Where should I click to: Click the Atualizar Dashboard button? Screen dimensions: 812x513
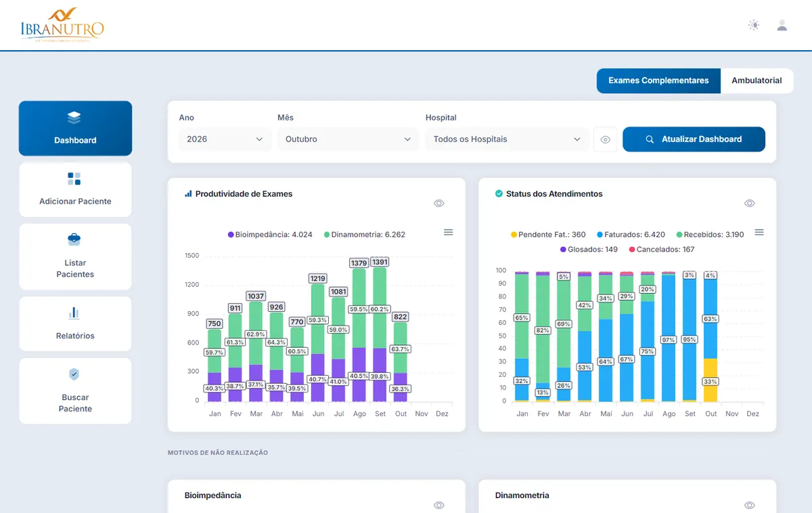694,139
